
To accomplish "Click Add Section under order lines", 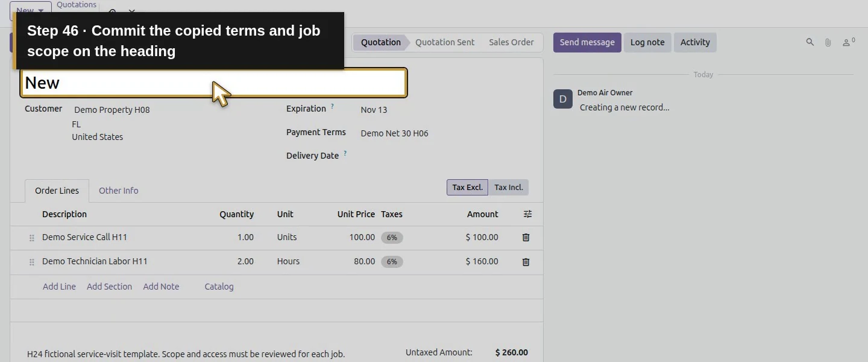I will click(109, 287).
